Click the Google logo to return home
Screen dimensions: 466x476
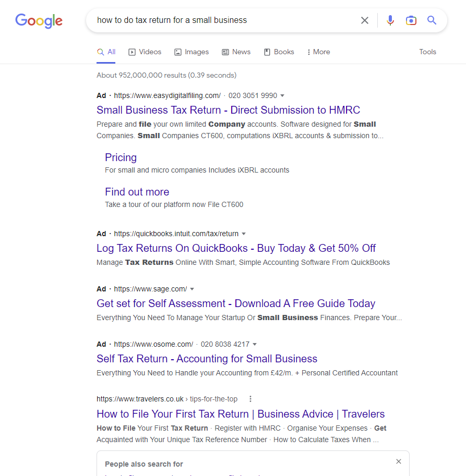39,21
